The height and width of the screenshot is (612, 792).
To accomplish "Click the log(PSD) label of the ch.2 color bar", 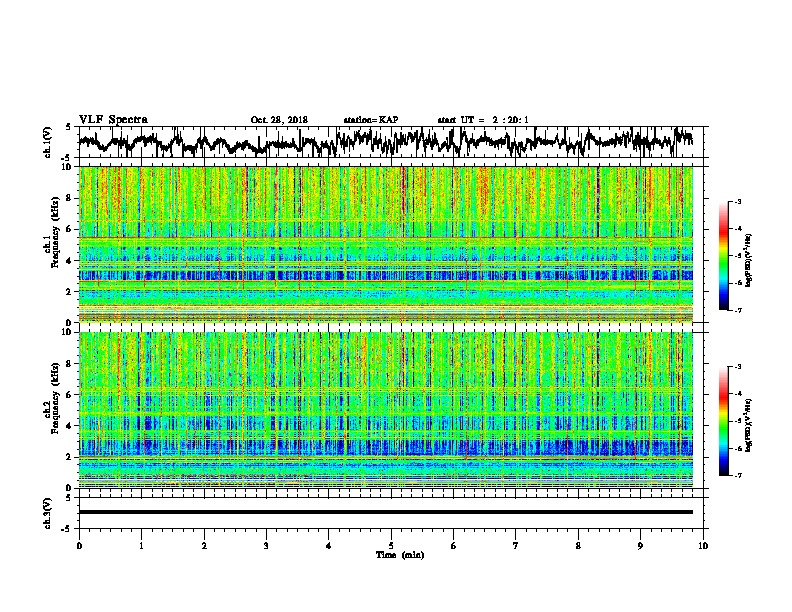I will pyautogui.click(x=749, y=425).
